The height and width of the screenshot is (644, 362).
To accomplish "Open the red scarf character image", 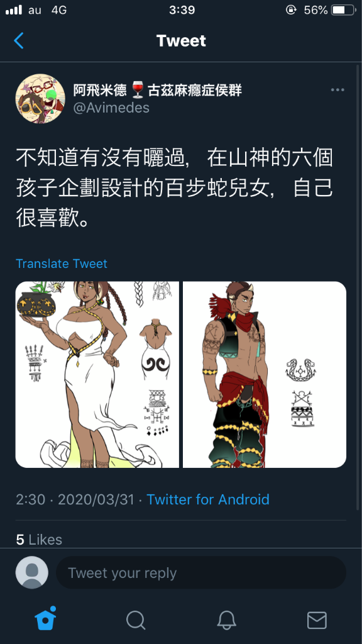I will click(265, 375).
